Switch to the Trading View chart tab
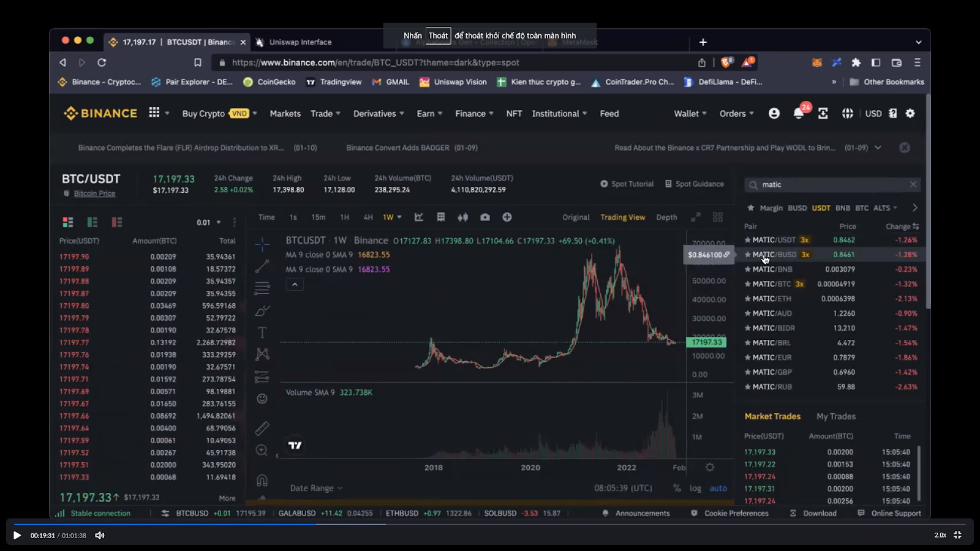This screenshot has width=980, height=551. click(622, 217)
